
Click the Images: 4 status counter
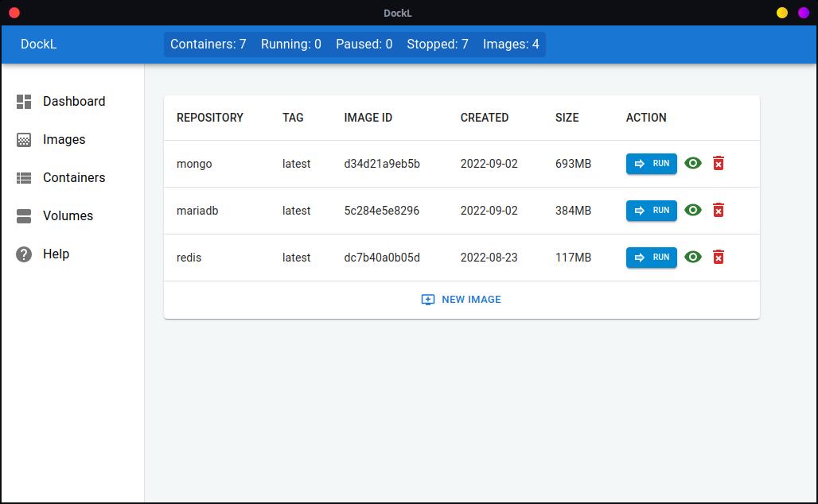click(511, 45)
